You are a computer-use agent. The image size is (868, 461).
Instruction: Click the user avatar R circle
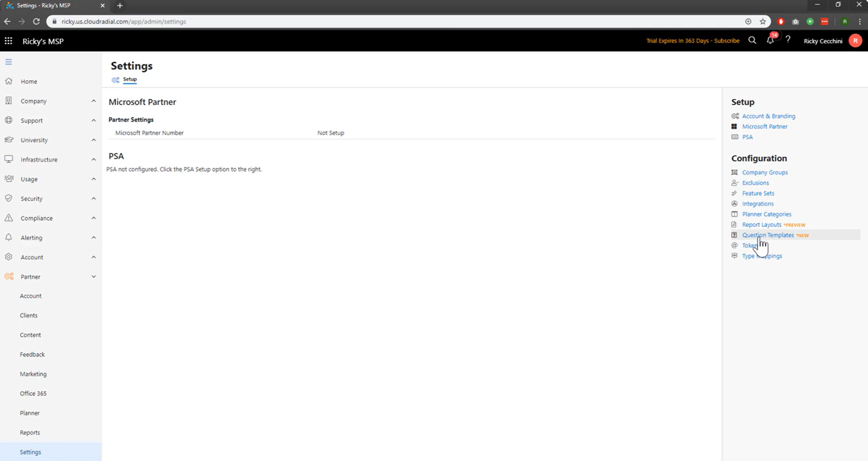[x=855, y=41]
